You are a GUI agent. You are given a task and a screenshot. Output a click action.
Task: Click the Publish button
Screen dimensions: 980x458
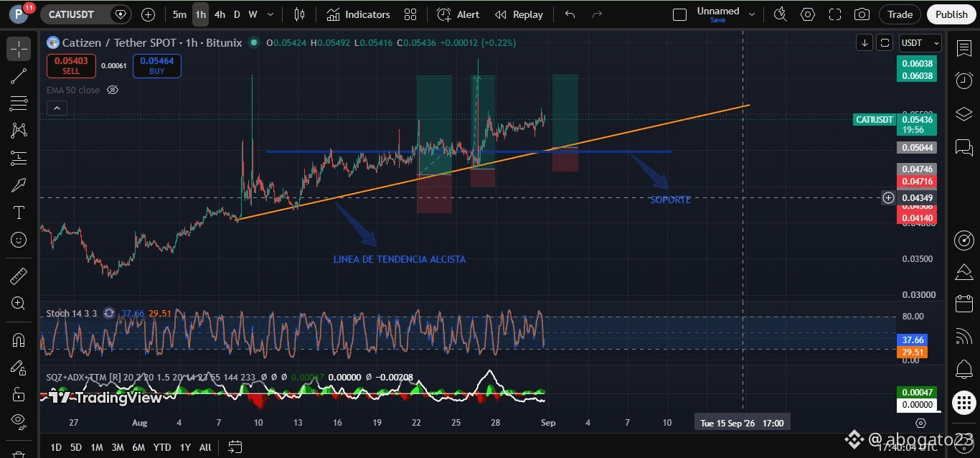(x=951, y=14)
